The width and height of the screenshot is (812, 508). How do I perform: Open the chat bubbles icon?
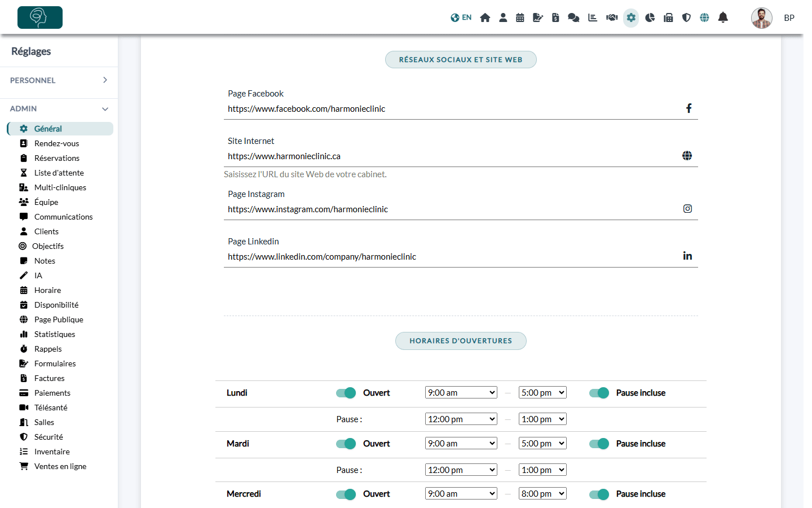pyautogui.click(x=573, y=17)
